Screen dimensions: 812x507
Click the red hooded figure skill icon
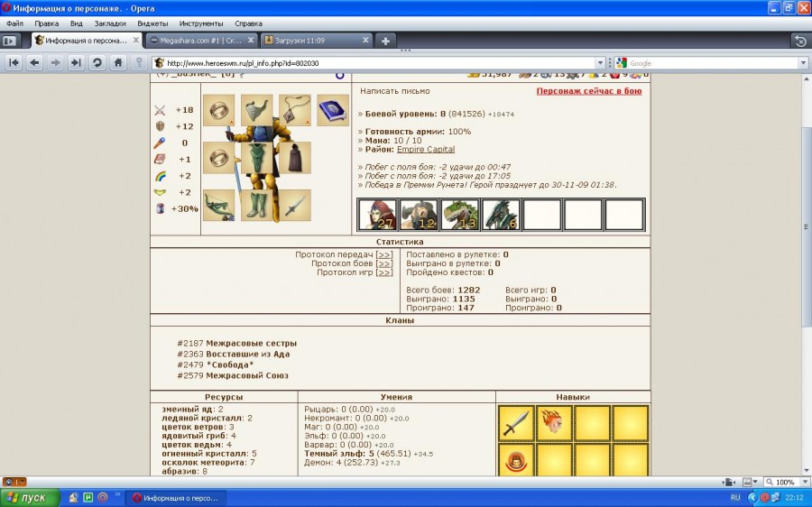pos(516,460)
